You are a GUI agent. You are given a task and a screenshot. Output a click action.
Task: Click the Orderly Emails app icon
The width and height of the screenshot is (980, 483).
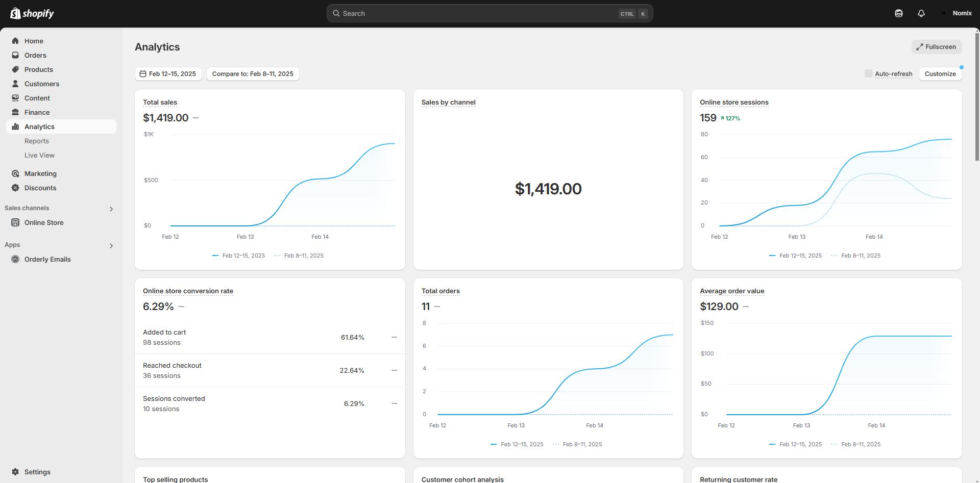point(15,259)
